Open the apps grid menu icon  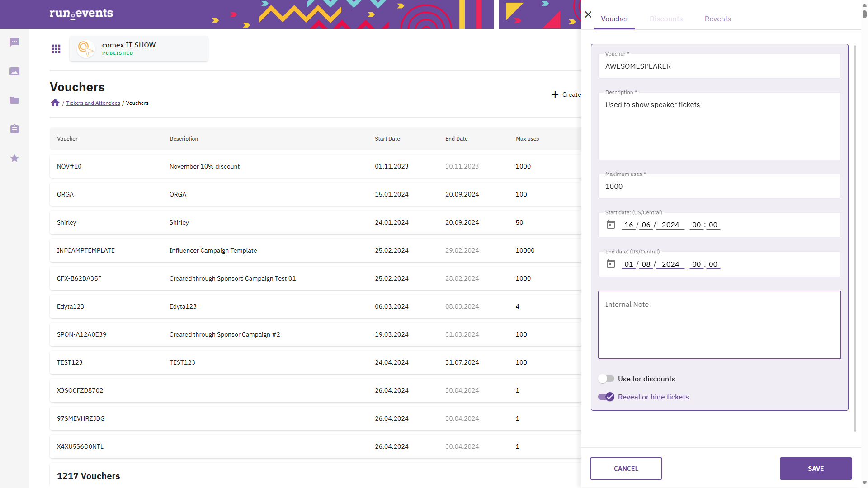tap(56, 49)
